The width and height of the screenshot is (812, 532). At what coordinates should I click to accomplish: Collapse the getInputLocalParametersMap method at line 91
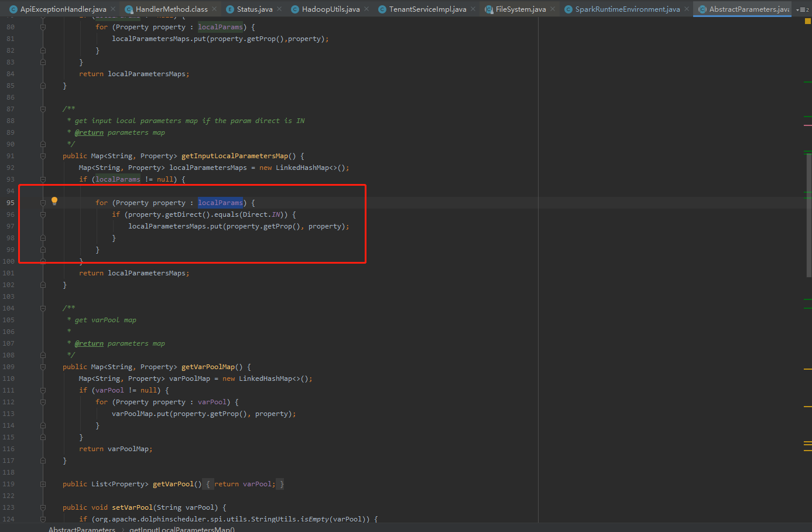pos(43,156)
